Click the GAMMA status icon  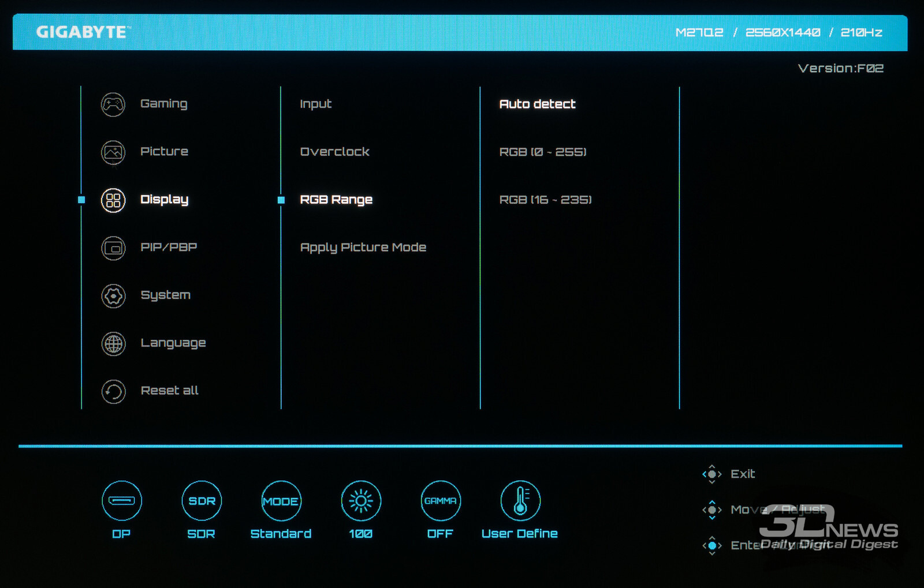point(441,501)
